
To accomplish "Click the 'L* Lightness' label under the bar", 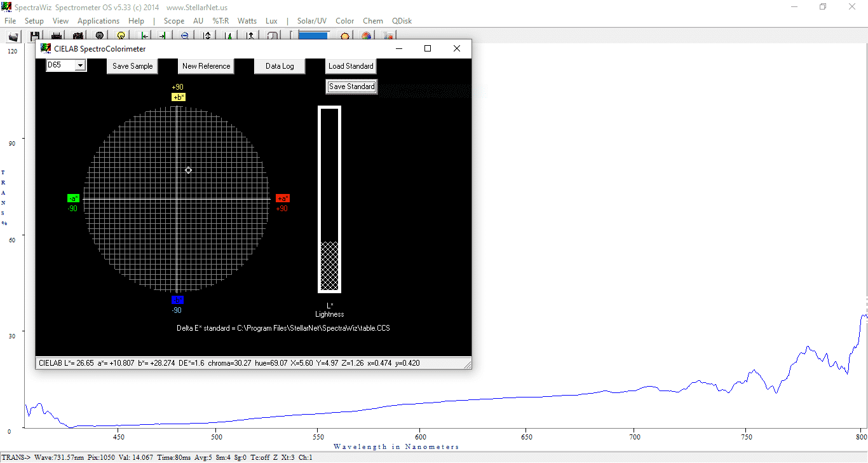I will click(330, 310).
